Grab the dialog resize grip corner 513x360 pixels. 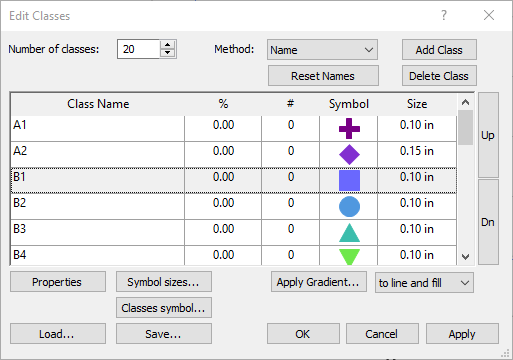(x=506, y=354)
